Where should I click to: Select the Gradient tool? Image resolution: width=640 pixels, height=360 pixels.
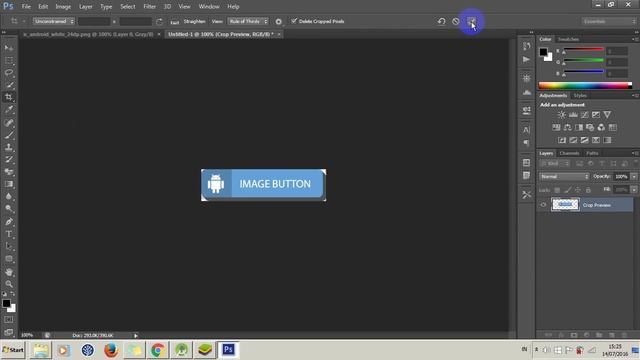[9, 184]
